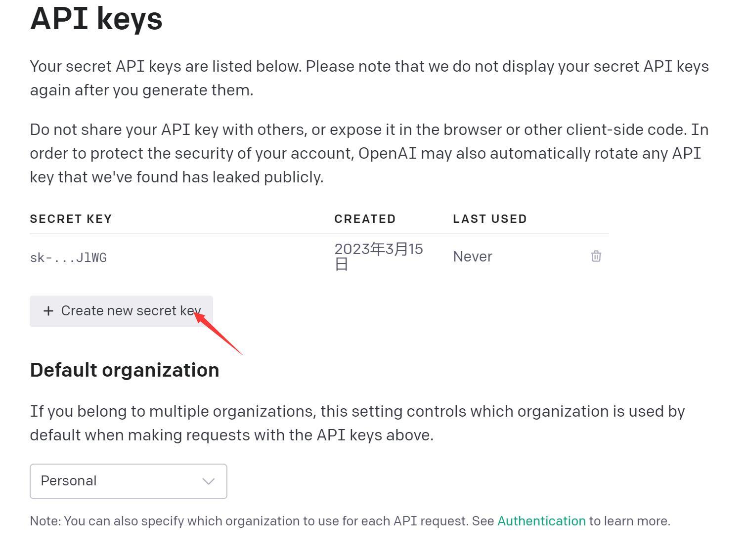Select the sk-...JlWG key entry

[68, 258]
